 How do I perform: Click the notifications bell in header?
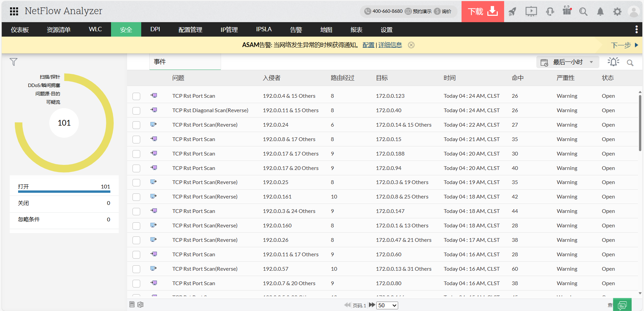tap(600, 12)
